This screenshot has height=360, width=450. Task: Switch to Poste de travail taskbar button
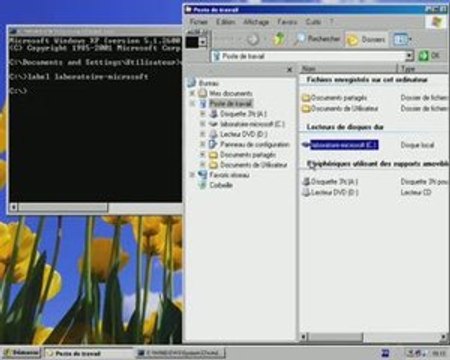89,353
